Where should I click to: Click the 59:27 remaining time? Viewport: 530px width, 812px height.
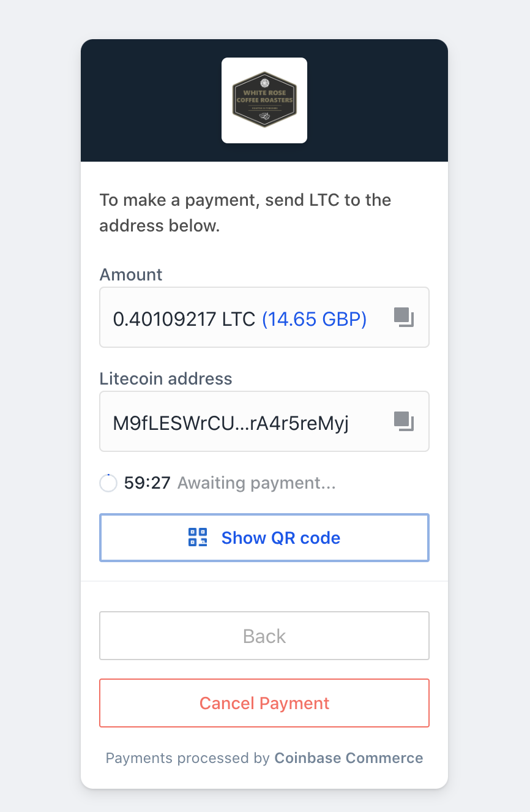point(147,483)
